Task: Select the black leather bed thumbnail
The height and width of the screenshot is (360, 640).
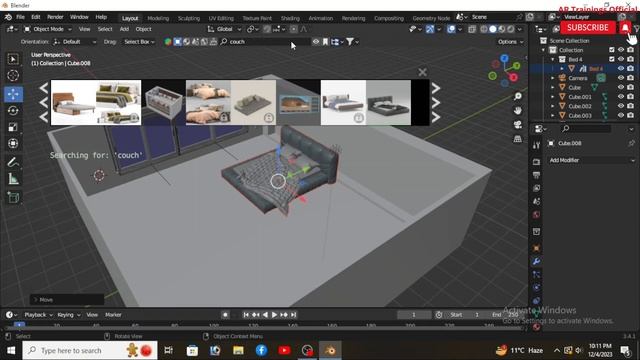Action: [x=388, y=102]
